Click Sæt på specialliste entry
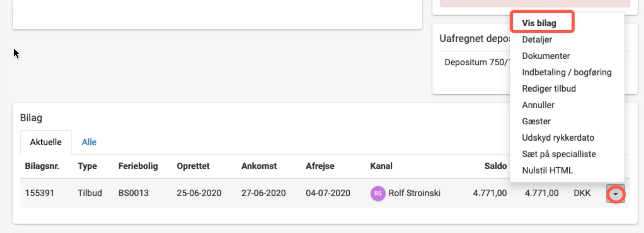 tap(559, 154)
